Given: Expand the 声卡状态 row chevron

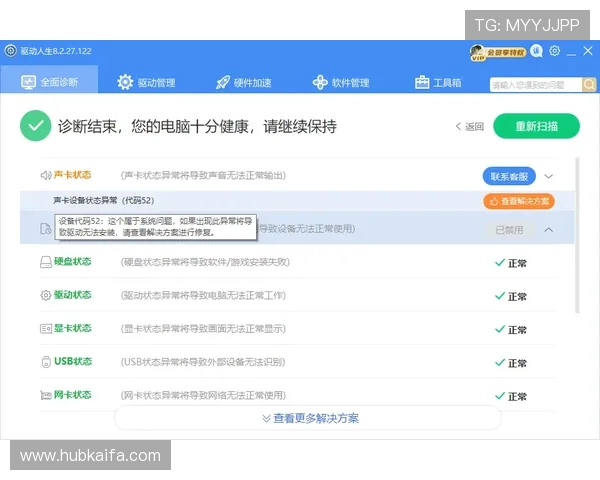Looking at the screenshot, I should pos(549,176).
